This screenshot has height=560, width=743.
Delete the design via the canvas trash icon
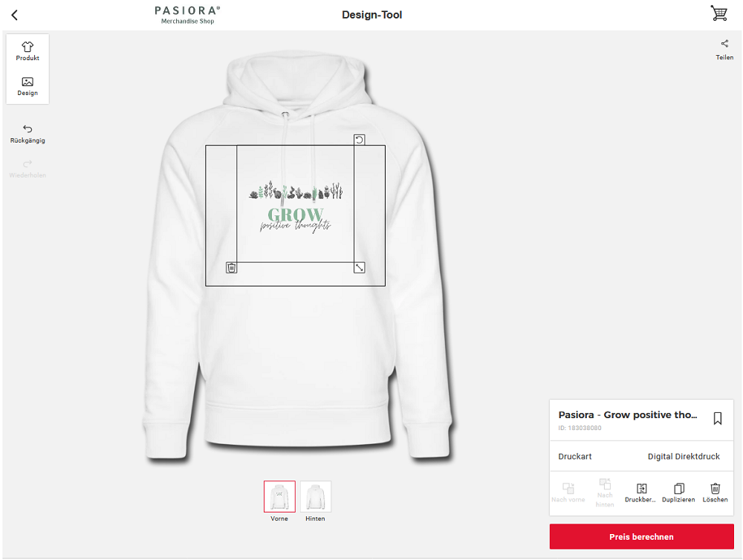231,267
